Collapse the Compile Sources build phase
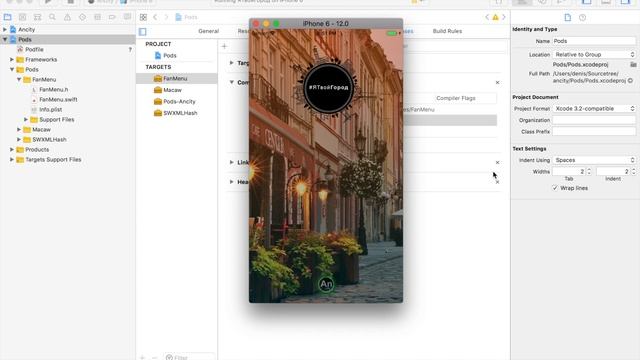The image size is (640, 360). click(x=231, y=82)
